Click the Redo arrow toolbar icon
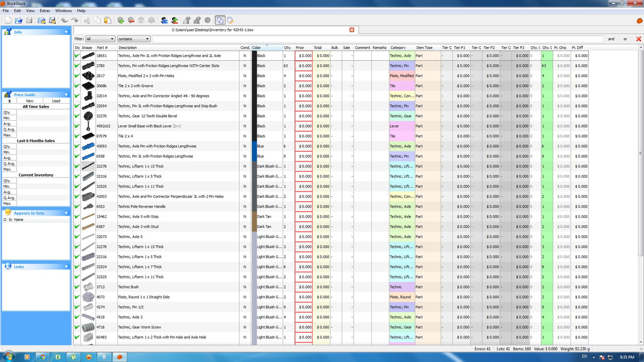Screen dimensions: 644x362 [x=74, y=21]
